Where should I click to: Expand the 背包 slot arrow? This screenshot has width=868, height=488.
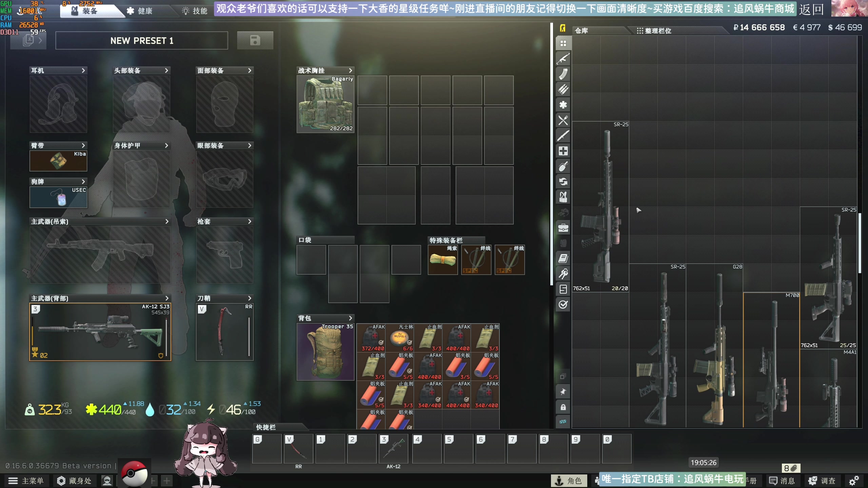[x=351, y=318]
